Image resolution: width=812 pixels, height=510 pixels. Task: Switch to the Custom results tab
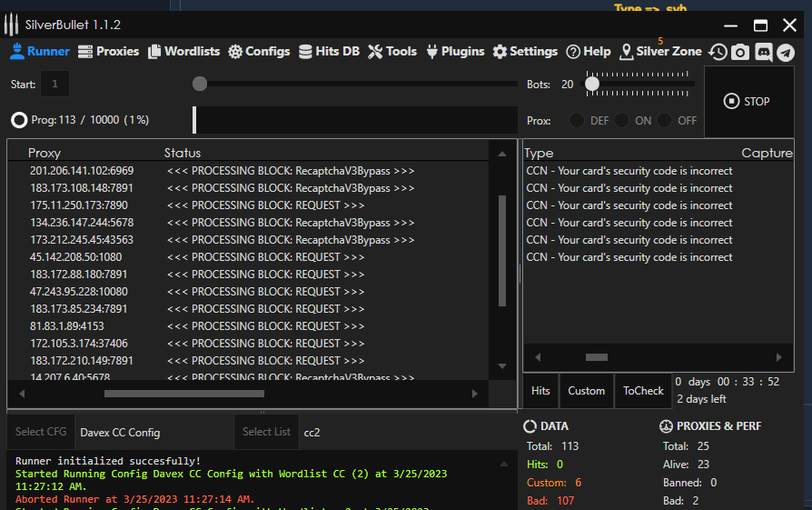click(x=586, y=391)
